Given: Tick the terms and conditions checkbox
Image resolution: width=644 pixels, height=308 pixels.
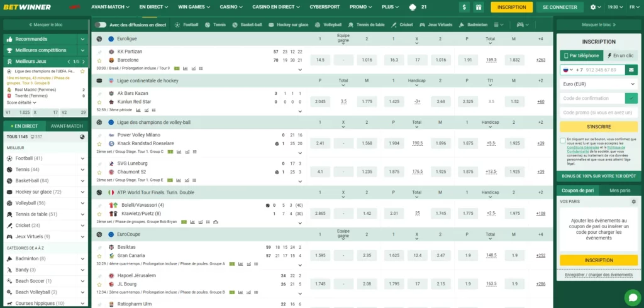Looking at the screenshot, I should 563,140.
